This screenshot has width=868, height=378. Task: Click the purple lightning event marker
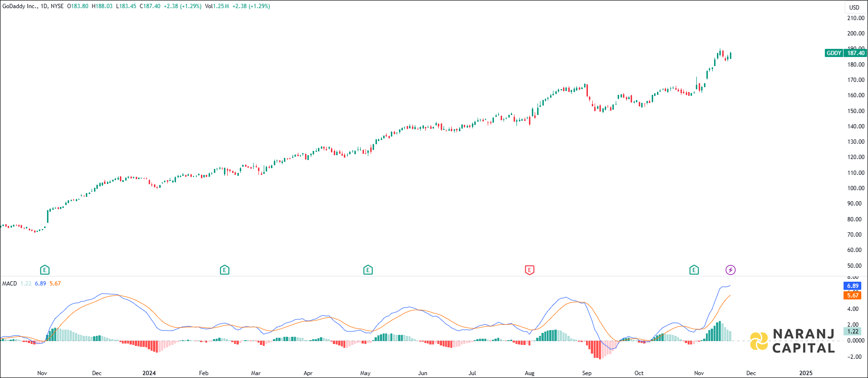[x=730, y=270]
